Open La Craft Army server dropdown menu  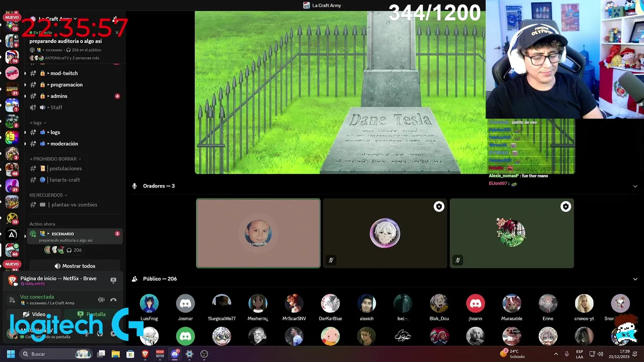click(58, 19)
